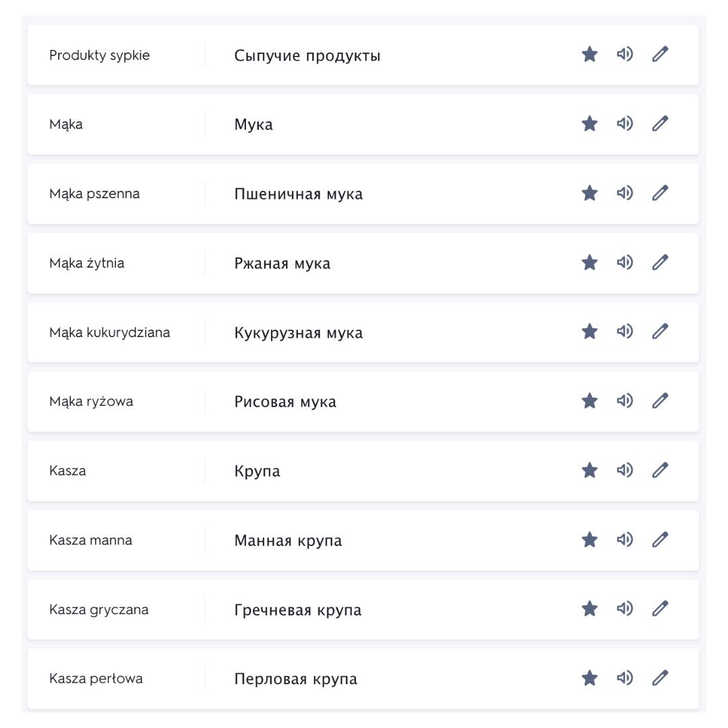Edit the Kasza gryczana translation
Screen dimensions: 728x728
coord(660,608)
